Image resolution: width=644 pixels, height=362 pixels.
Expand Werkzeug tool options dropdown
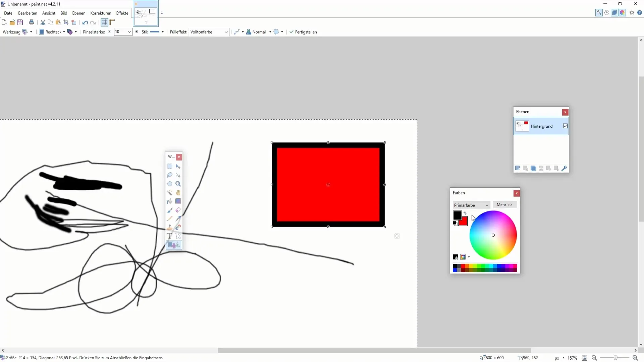tap(31, 32)
